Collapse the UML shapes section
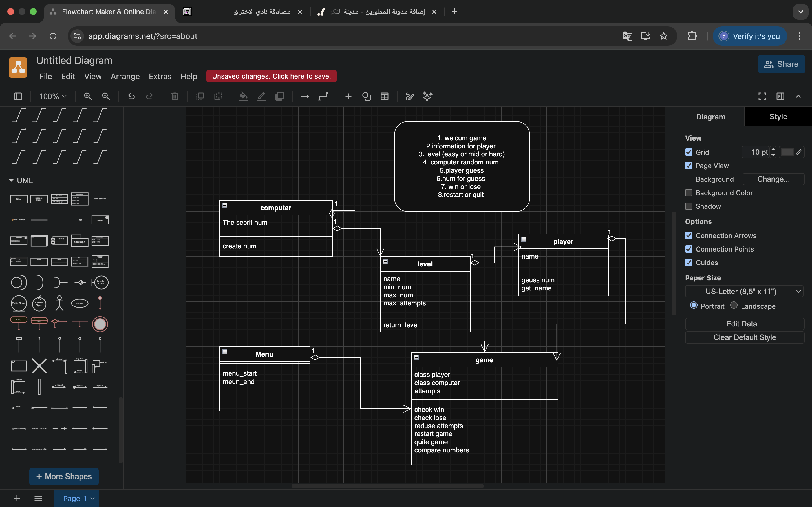812x507 pixels. (11, 180)
